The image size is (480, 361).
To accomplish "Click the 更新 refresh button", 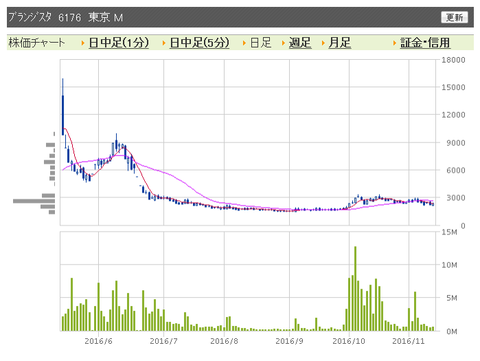I will point(454,17).
